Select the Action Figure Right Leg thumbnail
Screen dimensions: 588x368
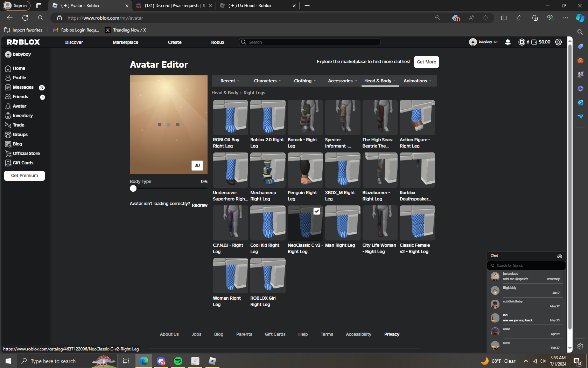click(x=417, y=117)
